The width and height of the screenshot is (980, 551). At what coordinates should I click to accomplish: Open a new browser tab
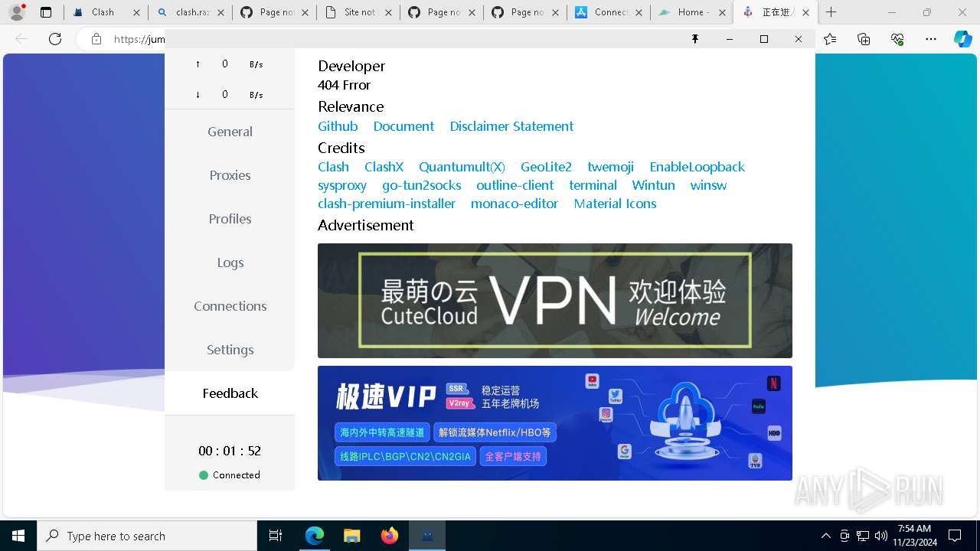[x=831, y=12]
